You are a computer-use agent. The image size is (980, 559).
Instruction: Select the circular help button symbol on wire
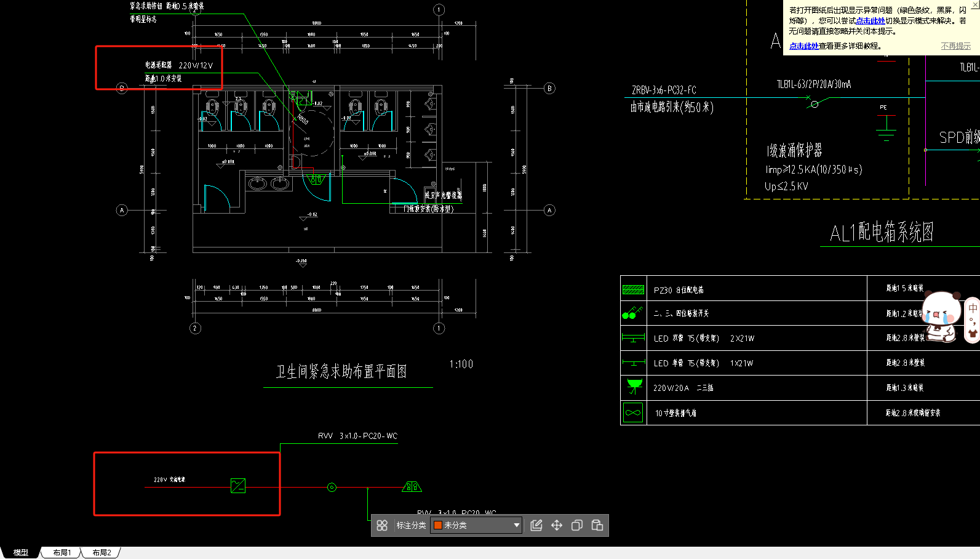pos(332,488)
